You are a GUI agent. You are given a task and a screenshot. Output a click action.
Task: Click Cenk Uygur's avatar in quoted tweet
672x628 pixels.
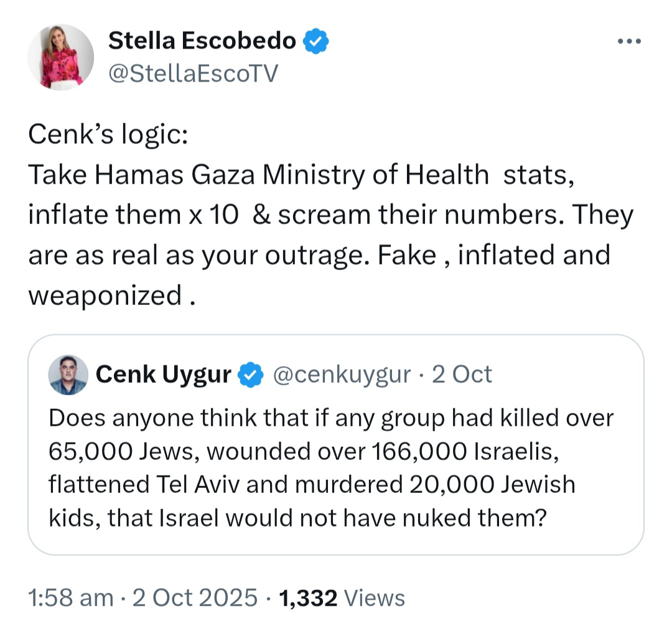[68, 375]
